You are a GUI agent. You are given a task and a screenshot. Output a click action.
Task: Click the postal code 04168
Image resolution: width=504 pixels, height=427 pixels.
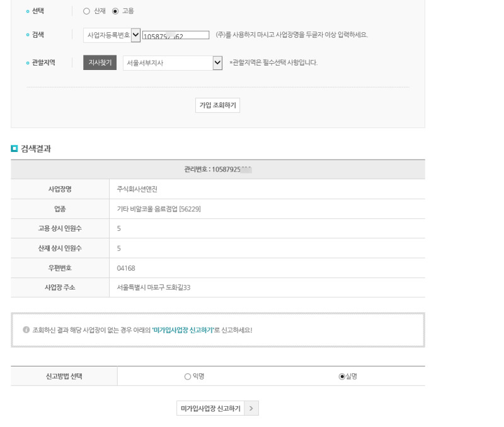coord(126,268)
